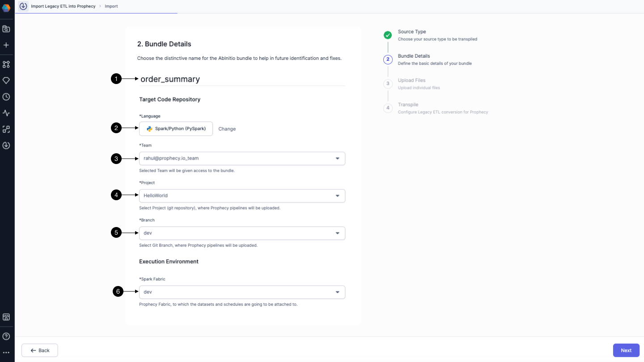Open the pipelines/entities nodes icon in sidebar

6,64
